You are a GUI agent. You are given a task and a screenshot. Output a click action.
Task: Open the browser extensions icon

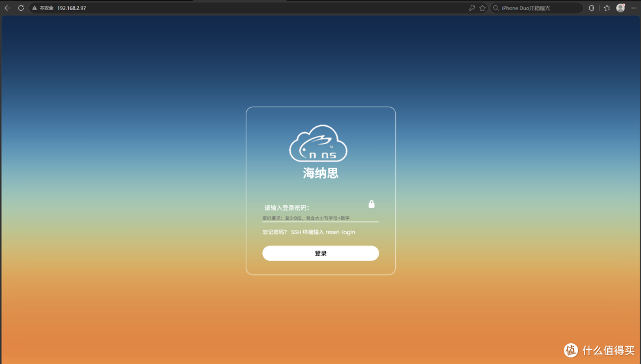click(591, 8)
